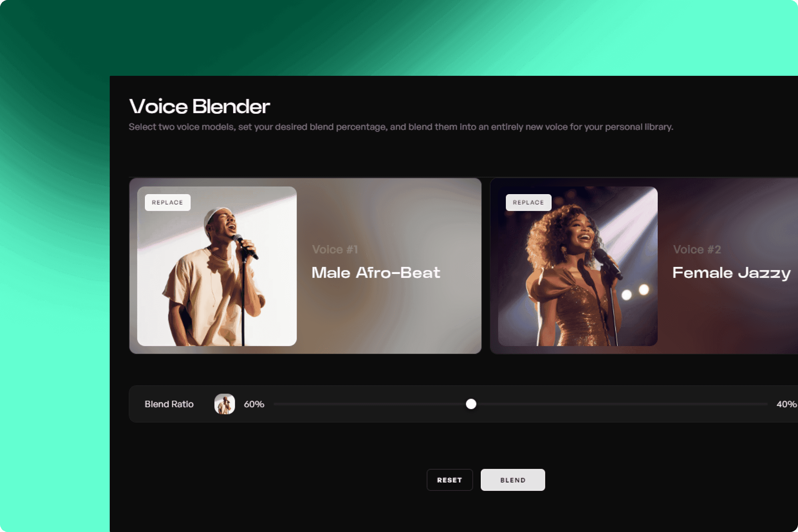Image resolution: width=798 pixels, height=532 pixels.
Task: Click REPLACE icon on Voice #1 card
Action: 167,202
